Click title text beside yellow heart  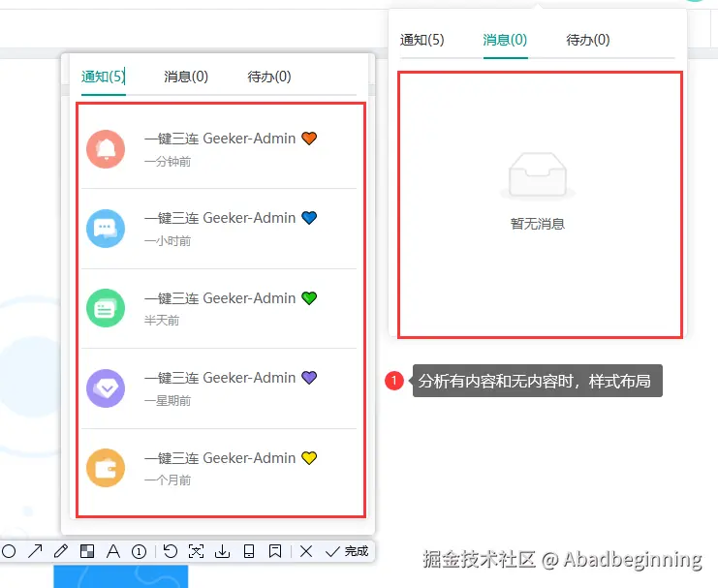point(220,458)
